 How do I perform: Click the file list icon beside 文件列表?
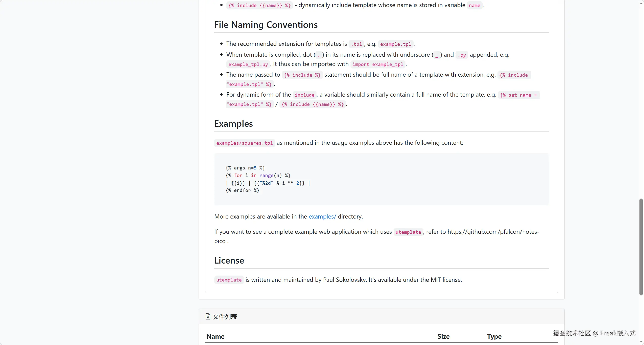click(208, 316)
